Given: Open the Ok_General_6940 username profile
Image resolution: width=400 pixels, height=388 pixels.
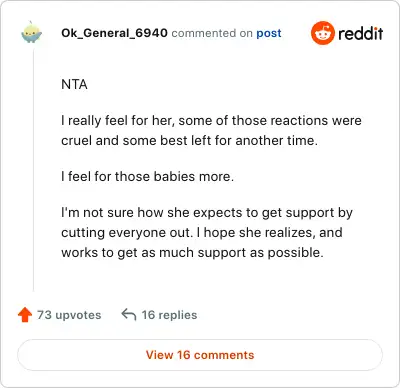Looking at the screenshot, I should coord(114,33).
